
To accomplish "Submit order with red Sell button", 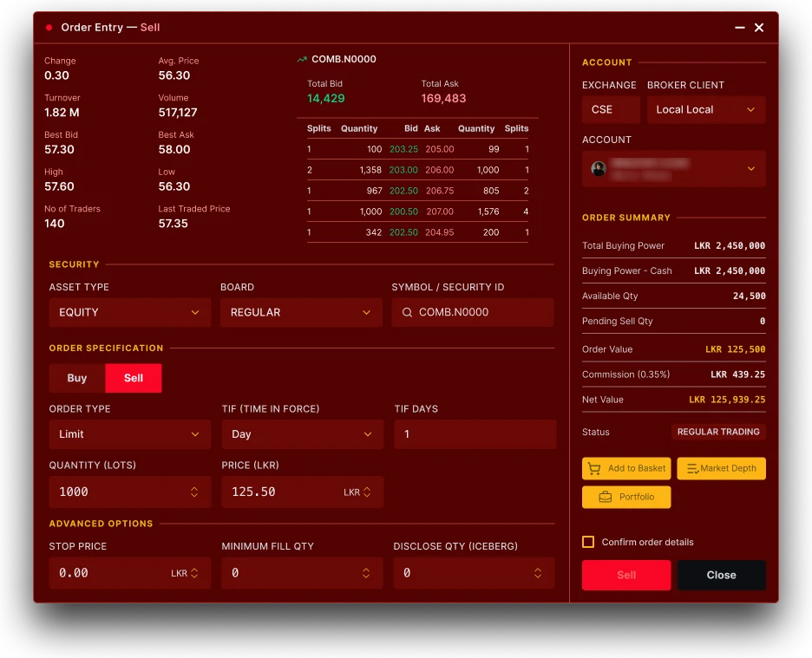I will [626, 575].
